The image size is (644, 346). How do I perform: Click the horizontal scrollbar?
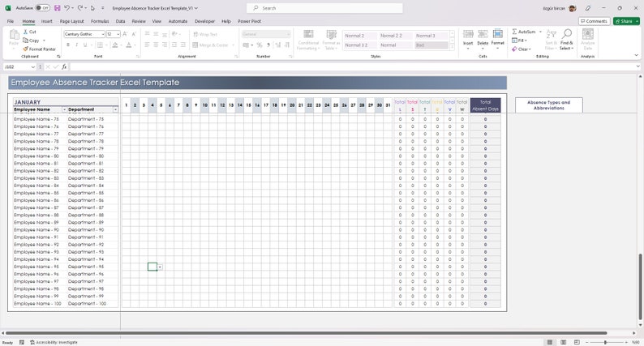306,333
